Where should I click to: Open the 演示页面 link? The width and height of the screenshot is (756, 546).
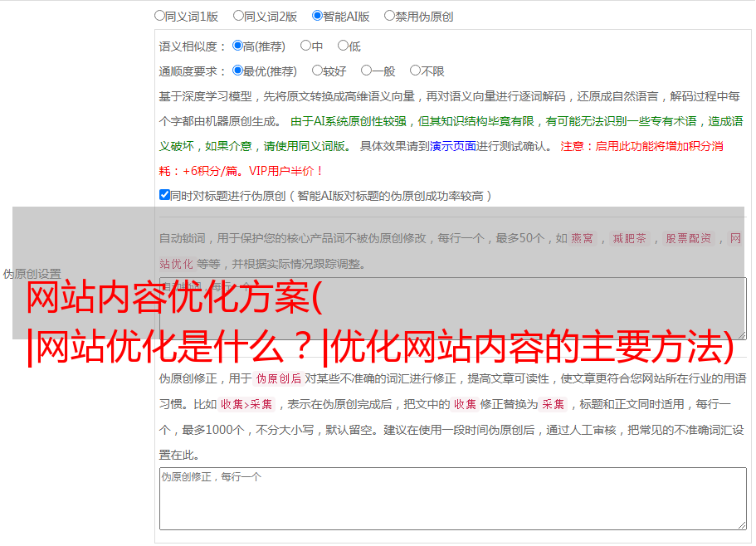(x=453, y=146)
